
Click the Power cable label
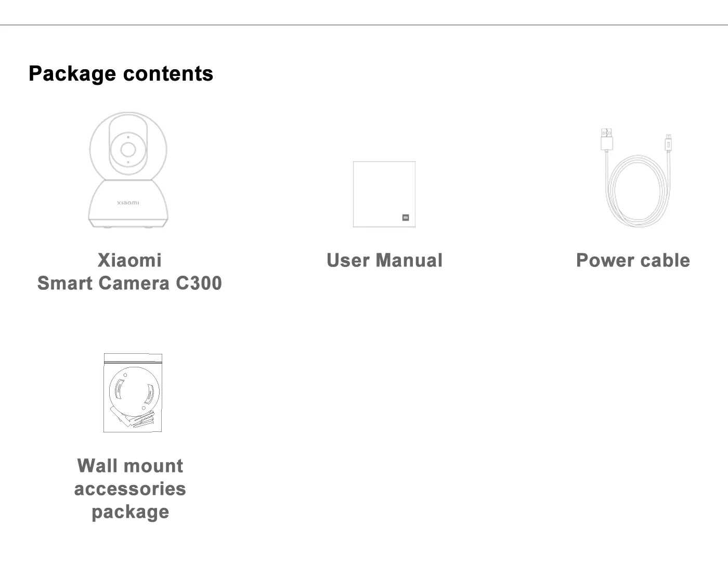[x=633, y=260]
